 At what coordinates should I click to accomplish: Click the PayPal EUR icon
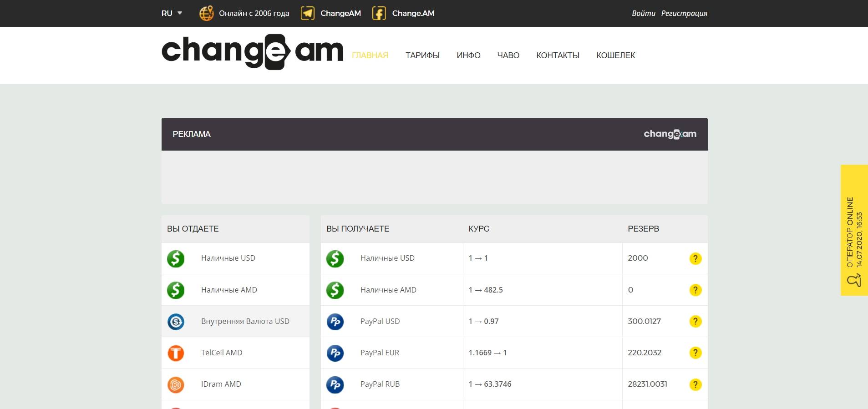pyautogui.click(x=335, y=353)
